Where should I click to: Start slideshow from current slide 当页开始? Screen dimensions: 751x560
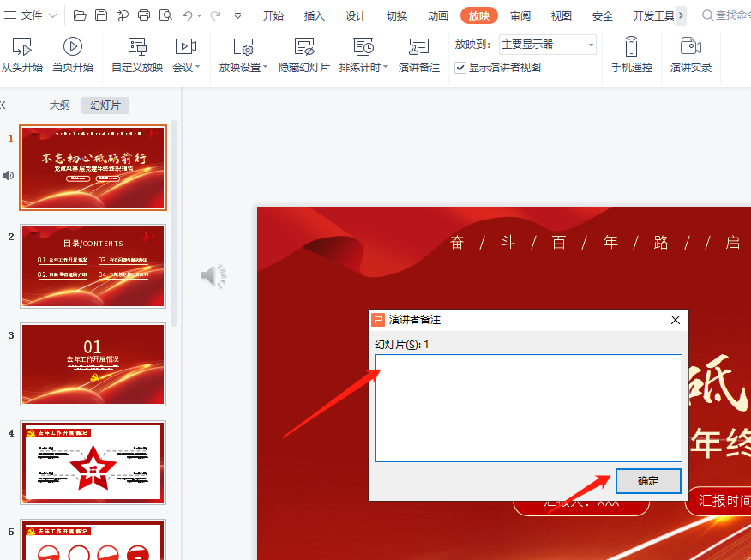(x=73, y=55)
